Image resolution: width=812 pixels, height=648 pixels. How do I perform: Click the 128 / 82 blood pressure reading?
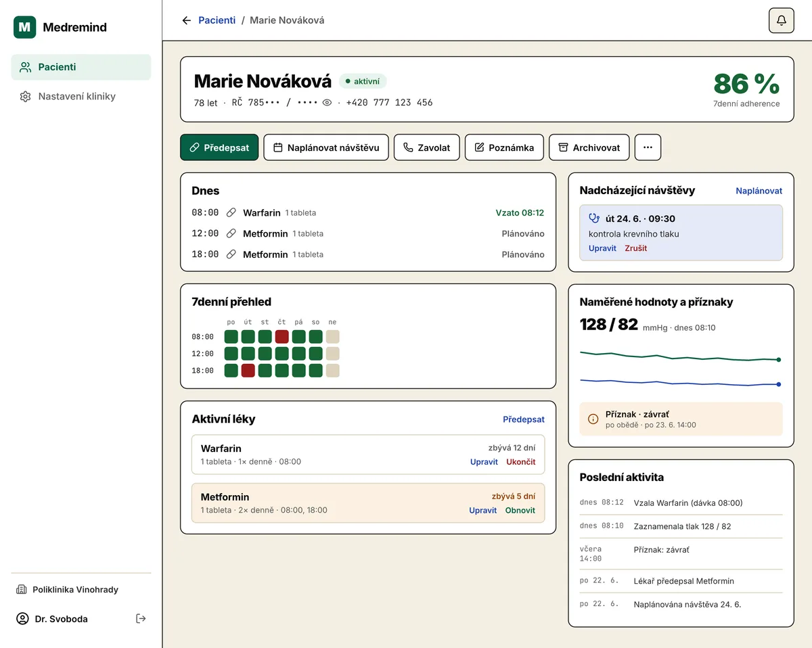pos(609,325)
